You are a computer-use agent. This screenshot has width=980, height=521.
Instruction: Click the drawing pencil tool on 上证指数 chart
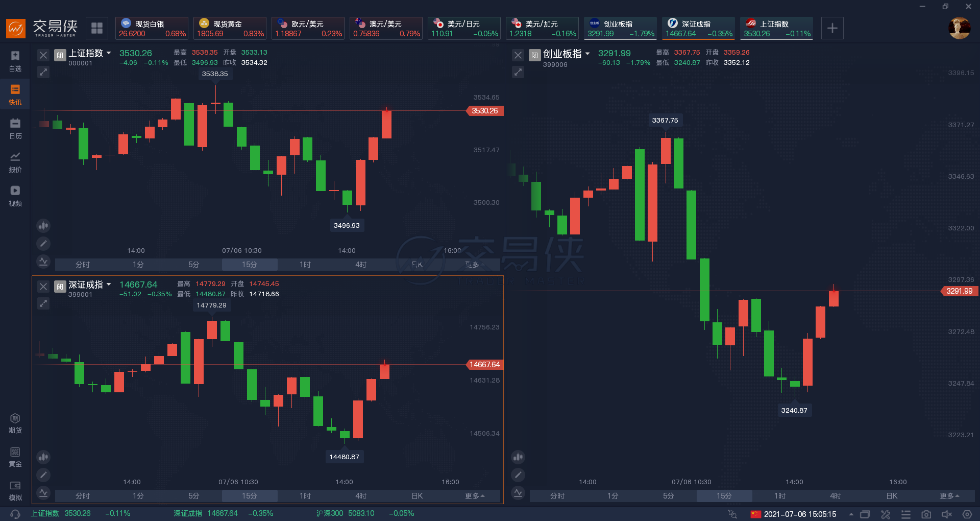pos(43,244)
